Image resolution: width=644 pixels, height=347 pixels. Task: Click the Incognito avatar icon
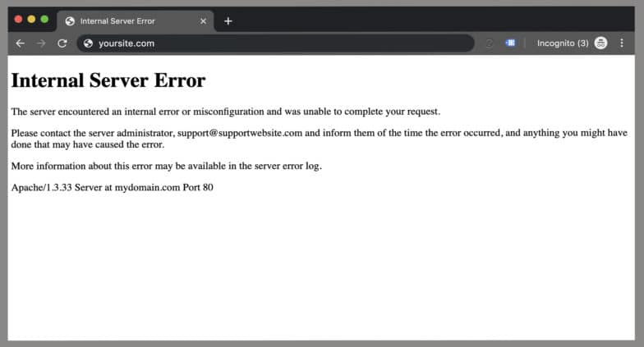pyautogui.click(x=601, y=43)
